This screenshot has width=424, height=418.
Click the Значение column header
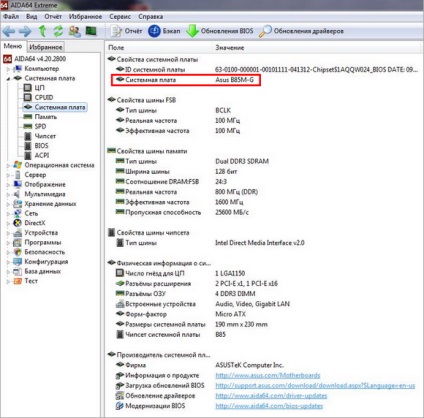[x=317, y=48]
